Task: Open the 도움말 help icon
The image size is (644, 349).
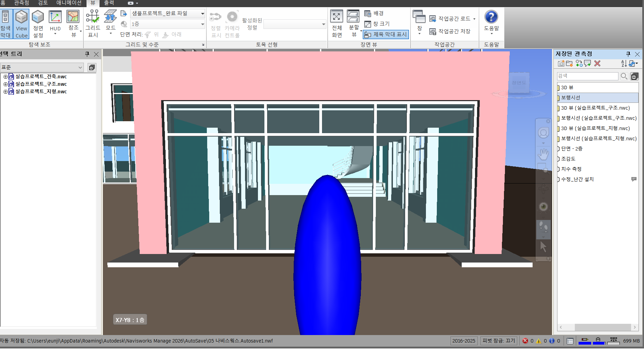Action: 491,20
